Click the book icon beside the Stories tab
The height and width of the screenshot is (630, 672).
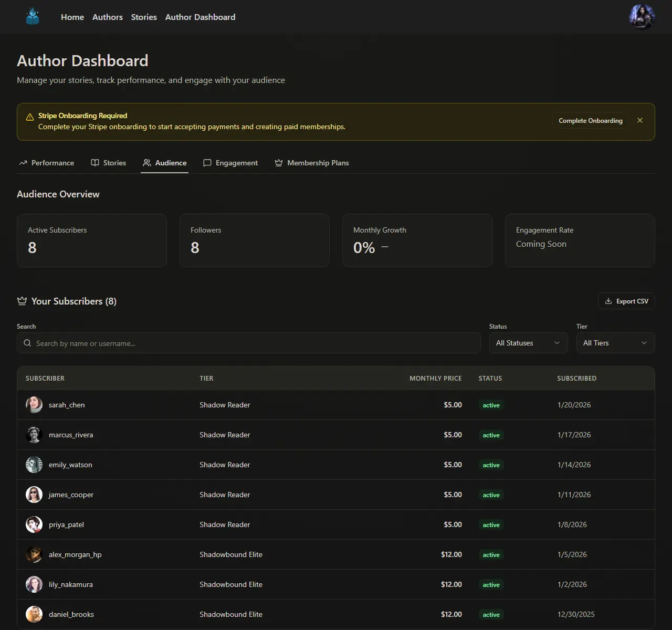95,163
